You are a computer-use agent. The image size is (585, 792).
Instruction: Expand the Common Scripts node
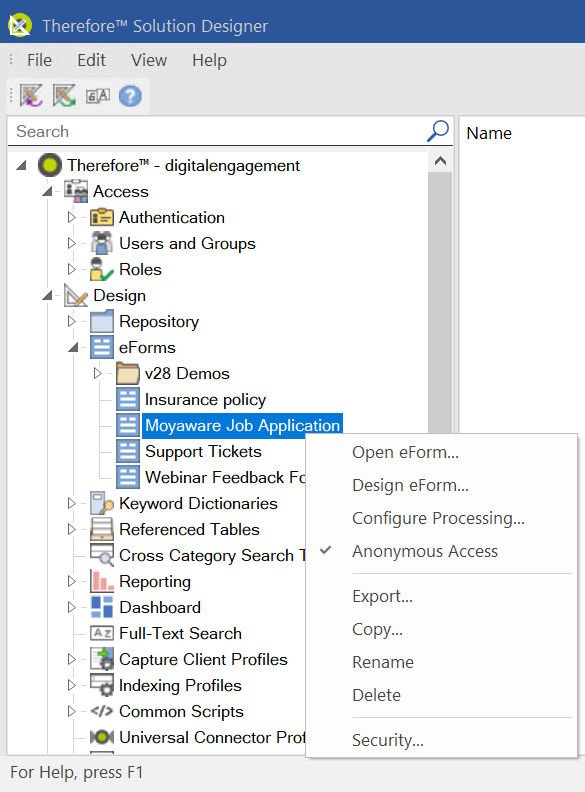pos(71,712)
